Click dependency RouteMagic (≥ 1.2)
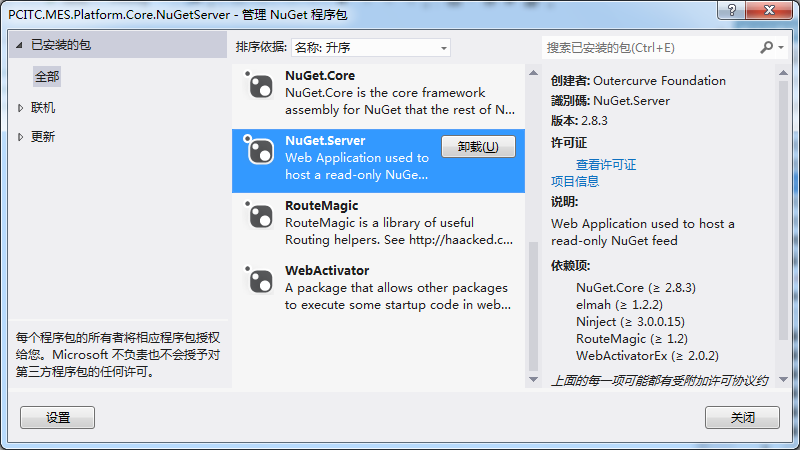The image size is (800, 450). pyautogui.click(x=632, y=338)
